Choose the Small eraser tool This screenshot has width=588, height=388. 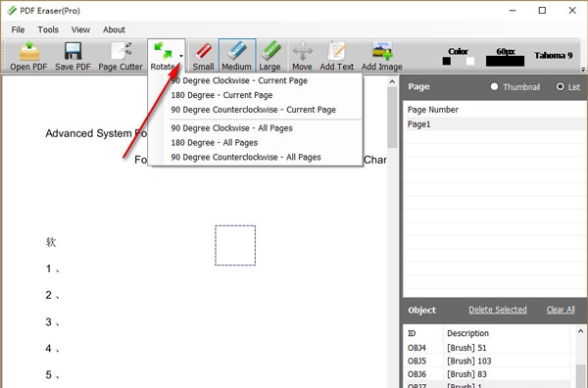(203, 56)
